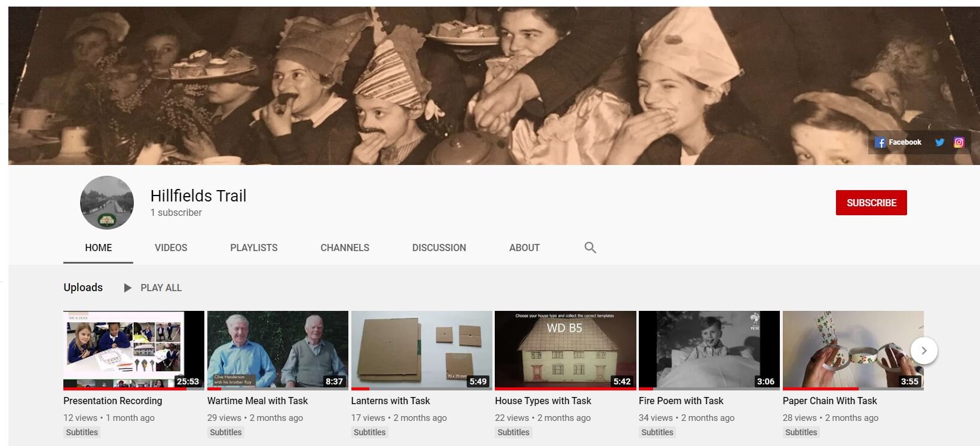Click the Fire Poem with Task title
The image size is (980, 446).
pos(681,401)
